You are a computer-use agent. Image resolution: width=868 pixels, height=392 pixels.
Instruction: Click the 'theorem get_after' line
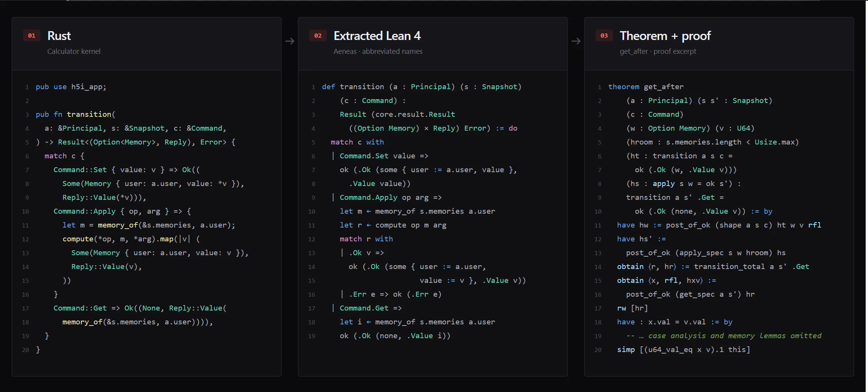click(646, 87)
